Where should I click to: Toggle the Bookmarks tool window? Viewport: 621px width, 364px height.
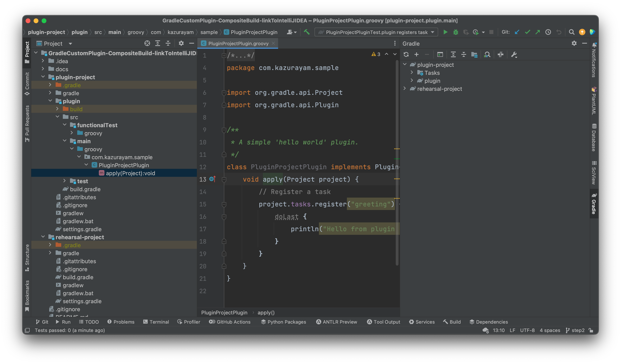(x=27, y=296)
